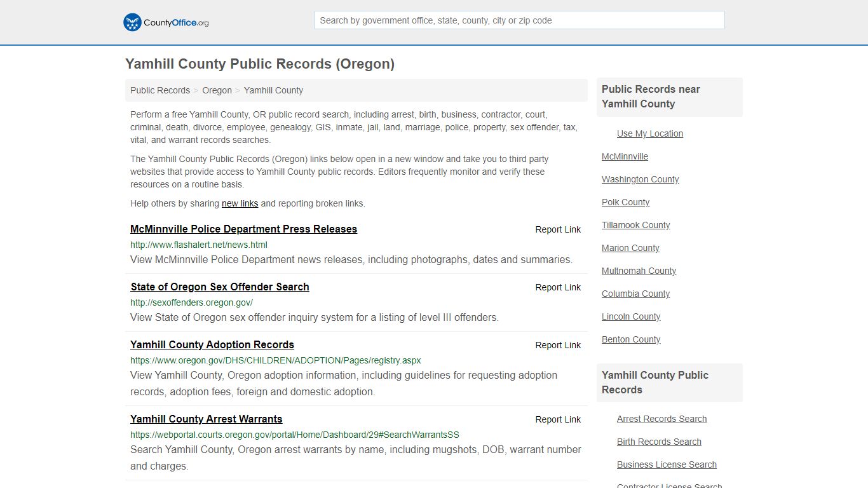
Task: Open Birth Records Search
Action: pyautogui.click(x=659, y=442)
